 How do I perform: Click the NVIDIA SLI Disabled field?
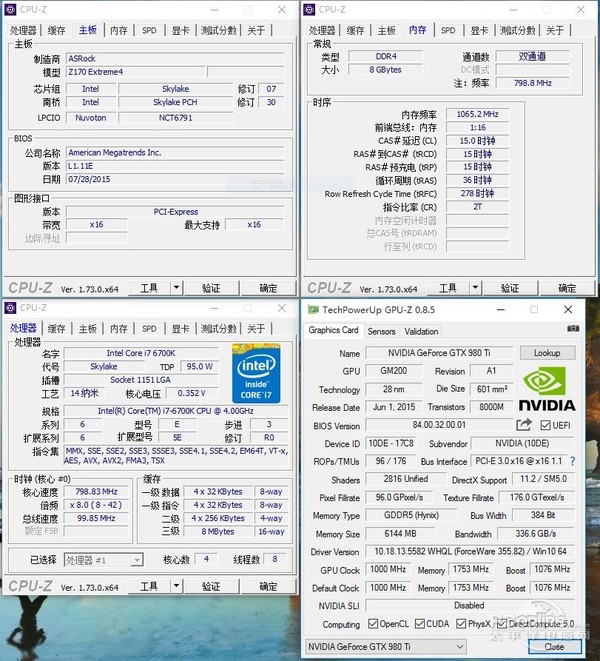coord(470,606)
